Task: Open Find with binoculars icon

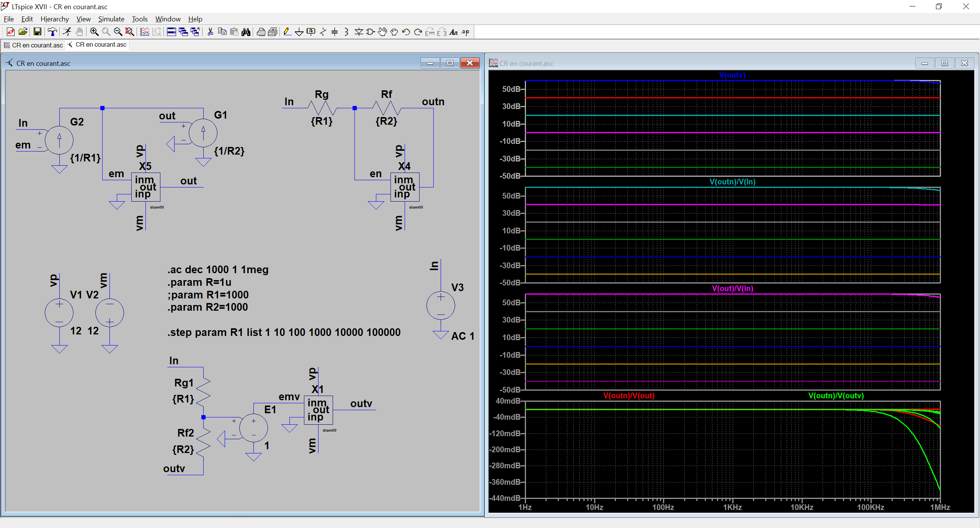Action: click(x=246, y=32)
